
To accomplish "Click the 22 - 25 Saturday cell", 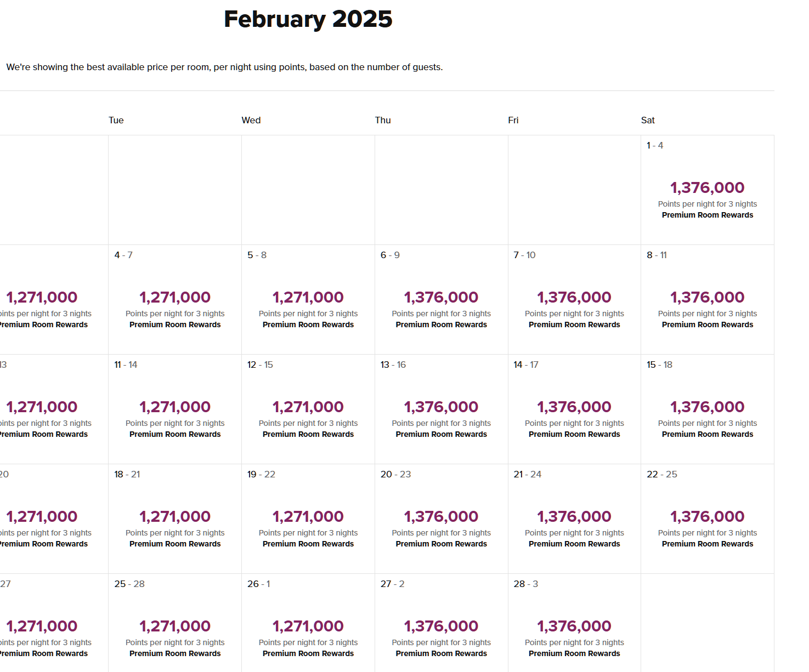I will [x=708, y=519].
